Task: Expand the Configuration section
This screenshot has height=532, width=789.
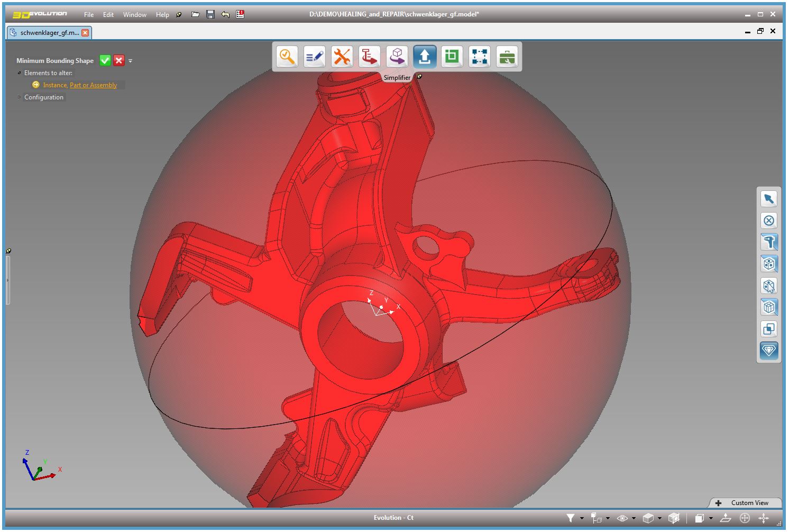Action: coord(43,97)
